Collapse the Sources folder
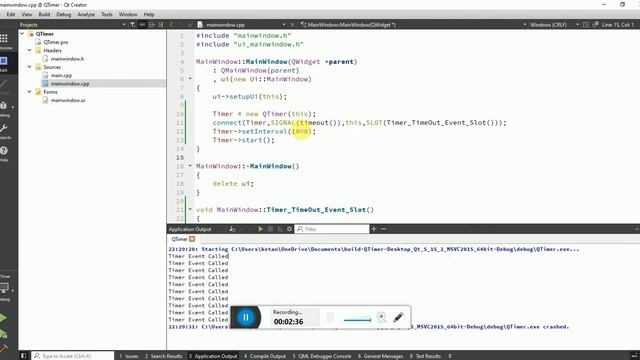 (29, 67)
